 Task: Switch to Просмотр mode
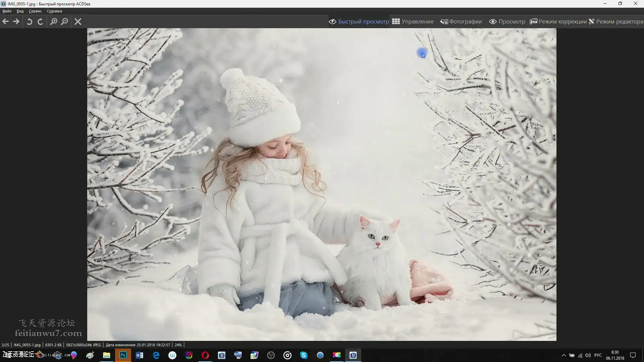tap(507, 21)
